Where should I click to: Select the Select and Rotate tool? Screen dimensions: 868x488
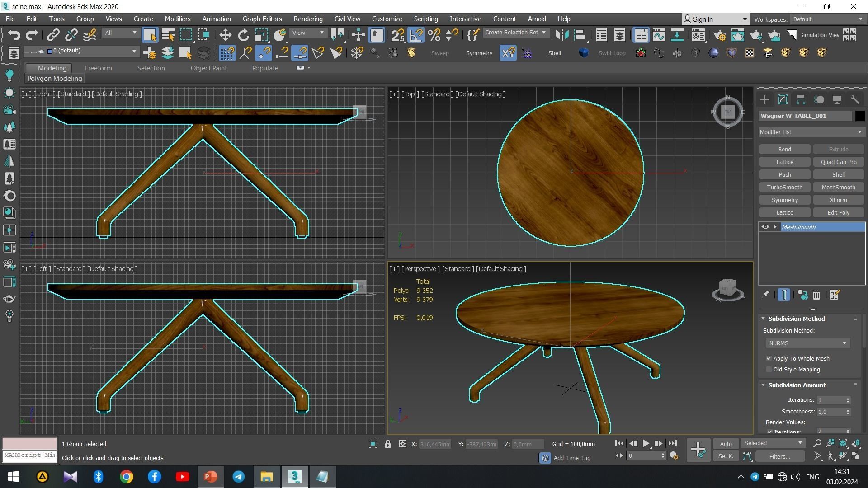tap(243, 35)
